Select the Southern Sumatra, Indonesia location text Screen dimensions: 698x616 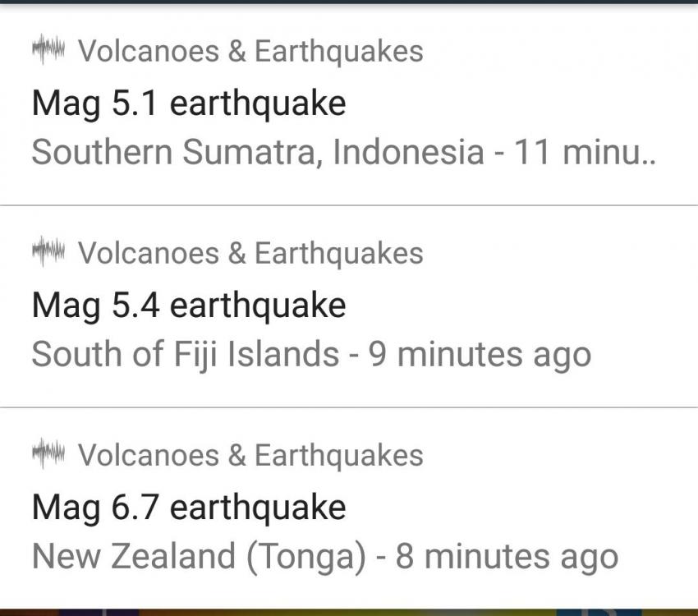point(257,153)
